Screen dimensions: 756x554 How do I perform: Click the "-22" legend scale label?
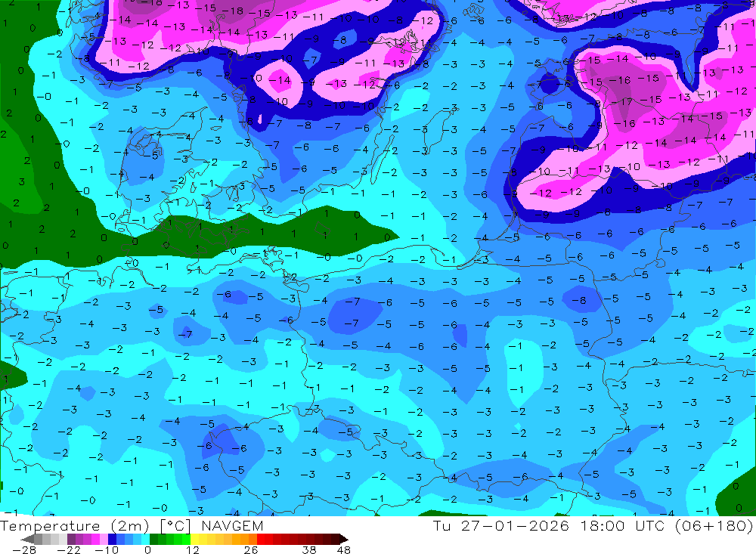pos(69,550)
